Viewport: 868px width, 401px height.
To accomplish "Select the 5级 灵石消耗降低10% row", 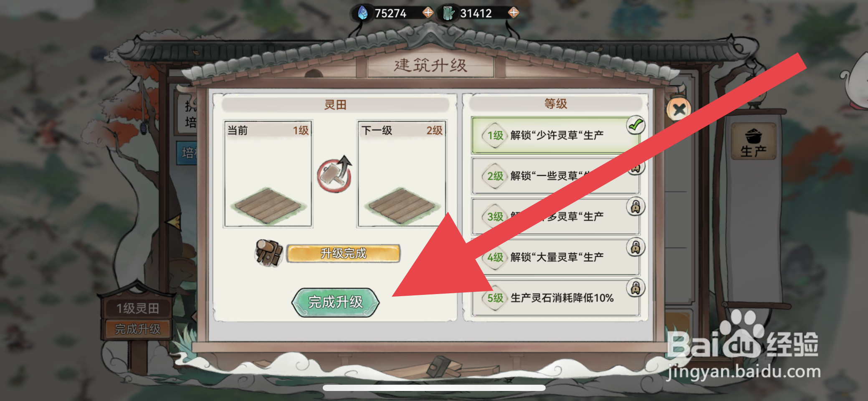I will (556, 298).
